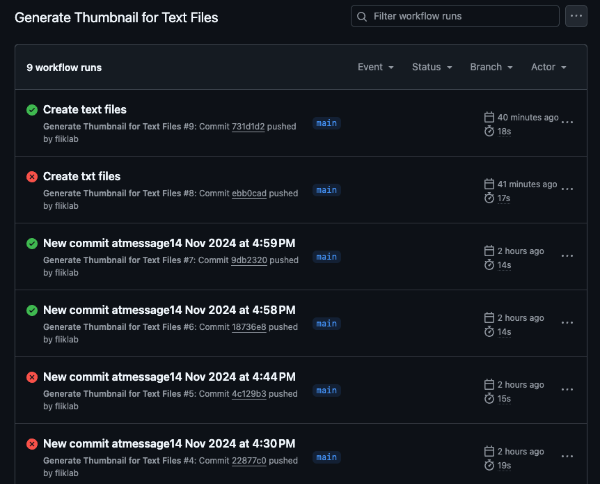Click the calendar icon next to 40 minutes ago
The height and width of the screenshot is (484, 600).
[x=489, y=117]
